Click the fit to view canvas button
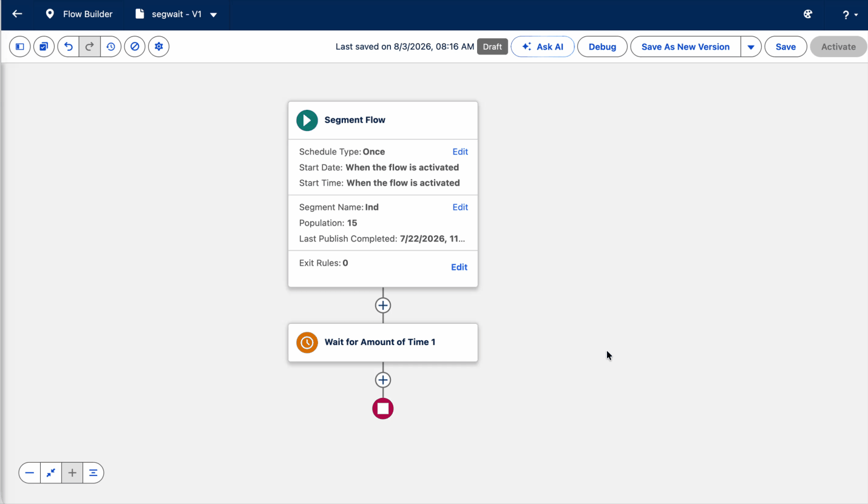 [51, 472]
